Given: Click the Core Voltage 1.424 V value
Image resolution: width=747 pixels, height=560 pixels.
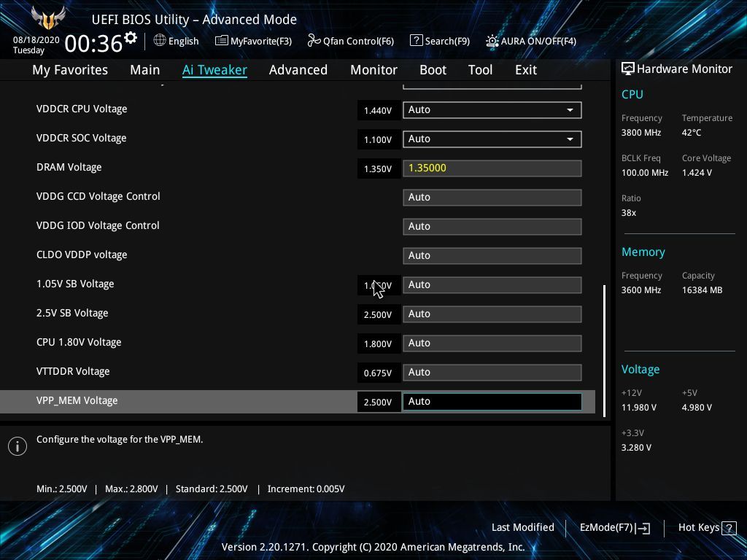Looking at the screenshot, I should (697, 173).
